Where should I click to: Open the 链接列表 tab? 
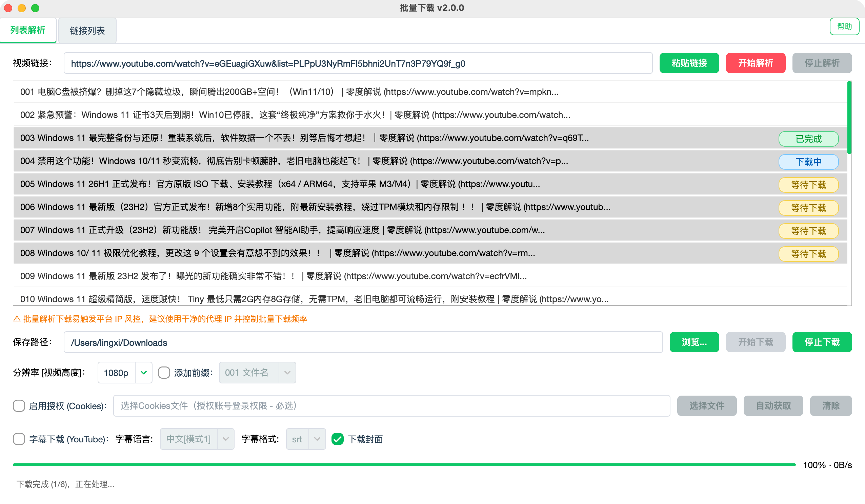pos(87,30)
